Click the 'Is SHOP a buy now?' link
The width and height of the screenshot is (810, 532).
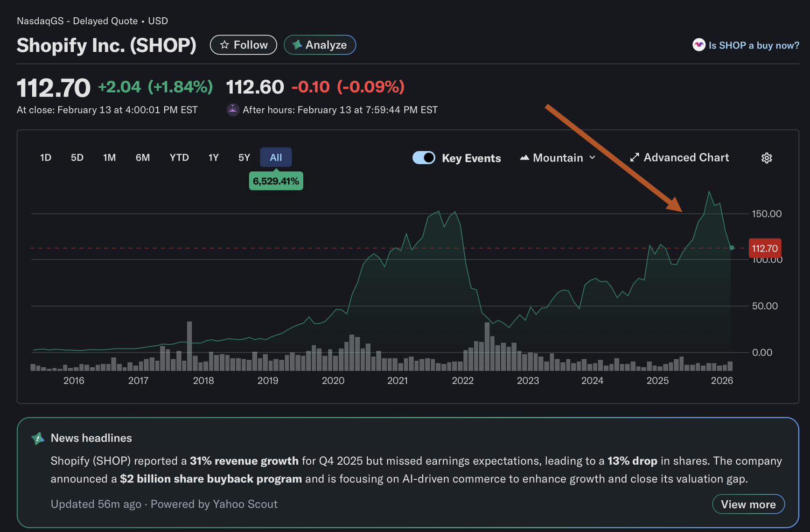click(754, 45)
